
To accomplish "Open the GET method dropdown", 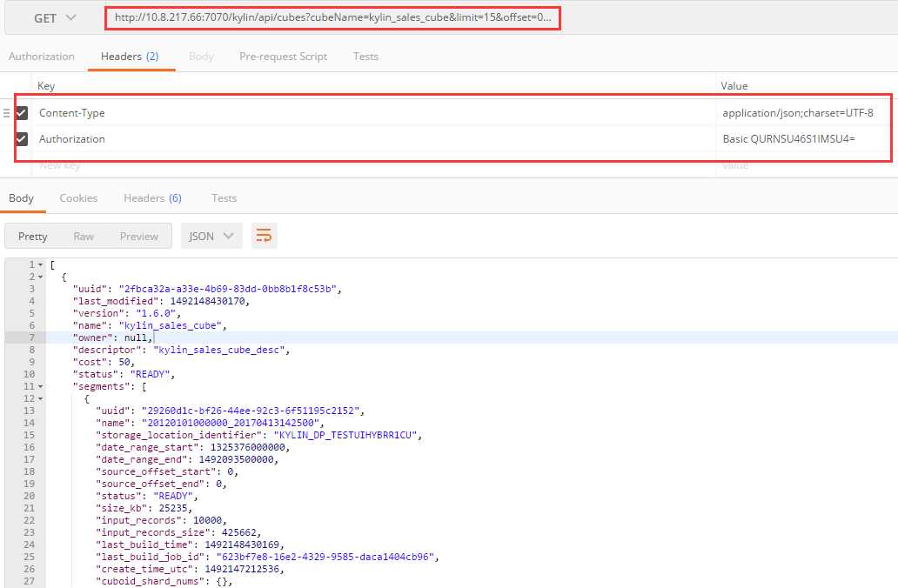I will pos(55,18).
